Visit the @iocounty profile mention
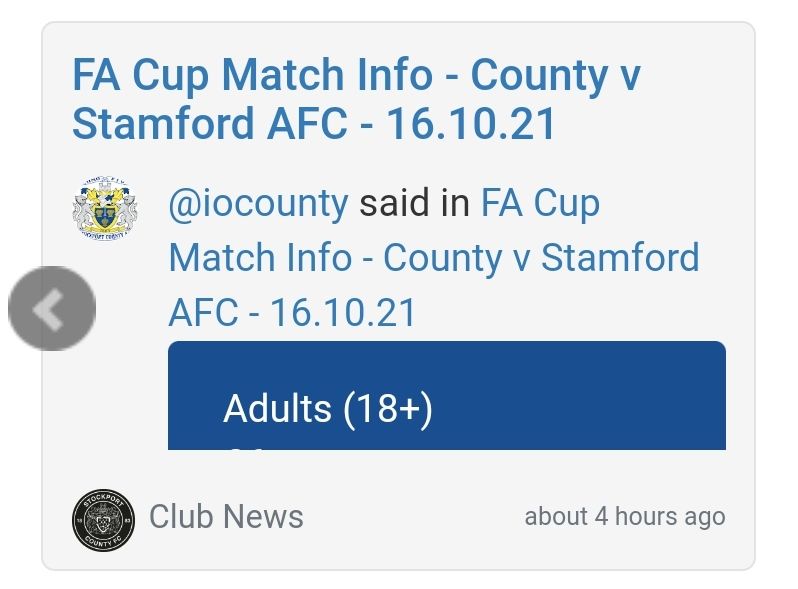Screen dimensions: 798x589 click(x=258, y=204)
